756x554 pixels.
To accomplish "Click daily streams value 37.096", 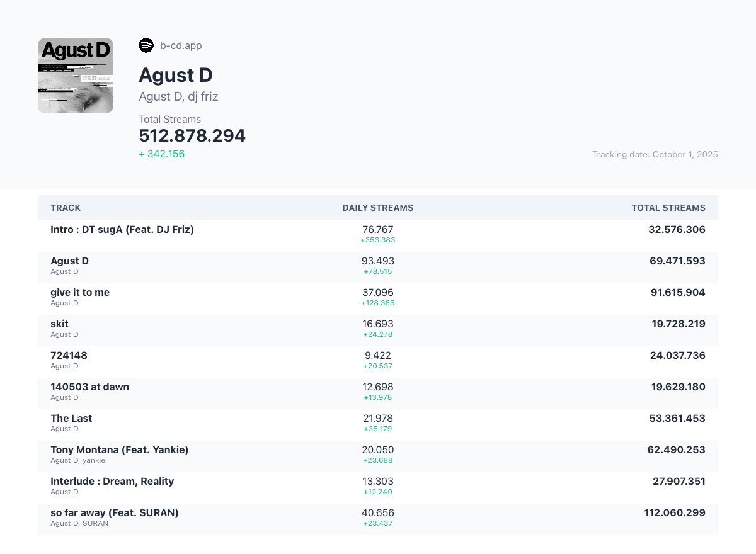I will point(378,293).
